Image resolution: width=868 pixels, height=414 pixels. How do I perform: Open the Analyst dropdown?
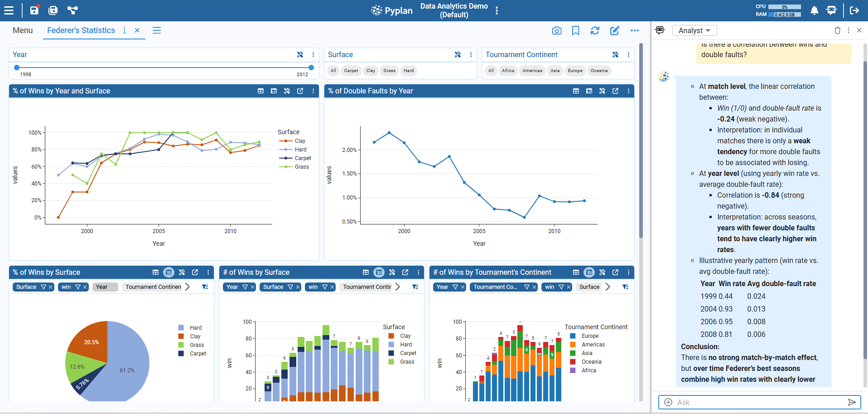click(x=694, y=30)
